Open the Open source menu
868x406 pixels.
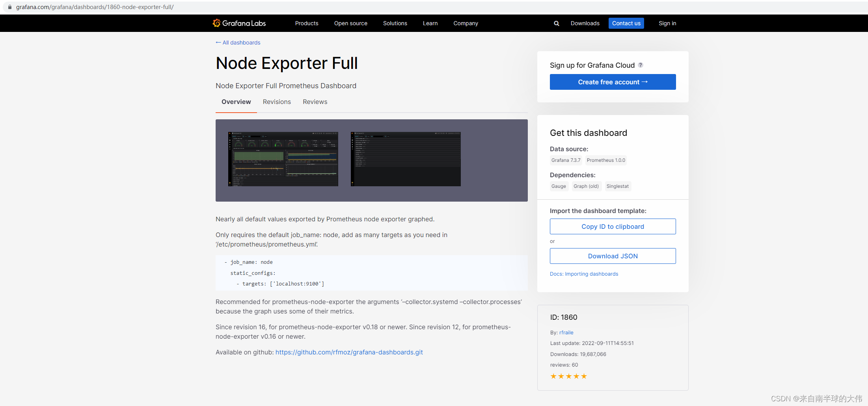pyautogui.click(x=351, y=23)
